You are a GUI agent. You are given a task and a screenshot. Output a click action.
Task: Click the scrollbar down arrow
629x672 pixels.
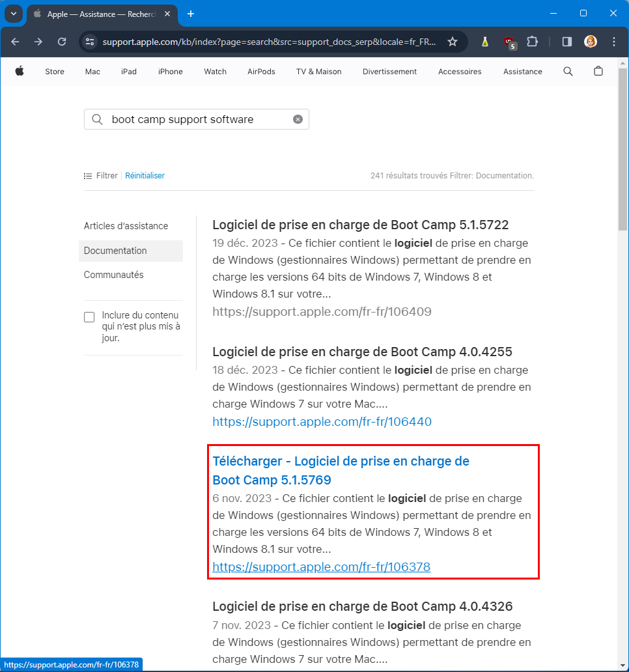tap(623, 665)
